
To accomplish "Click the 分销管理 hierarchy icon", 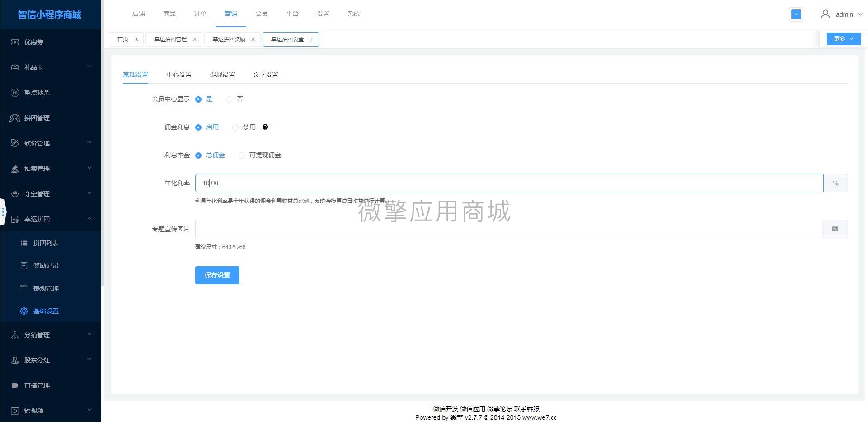I will click(x=15, y=335).
